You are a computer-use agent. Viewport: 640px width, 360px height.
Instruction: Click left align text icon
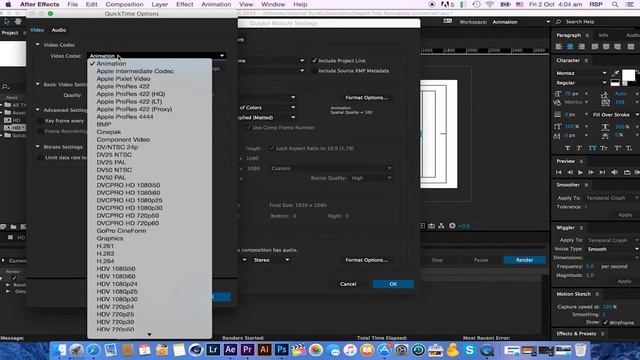click(x=559, y=47)
